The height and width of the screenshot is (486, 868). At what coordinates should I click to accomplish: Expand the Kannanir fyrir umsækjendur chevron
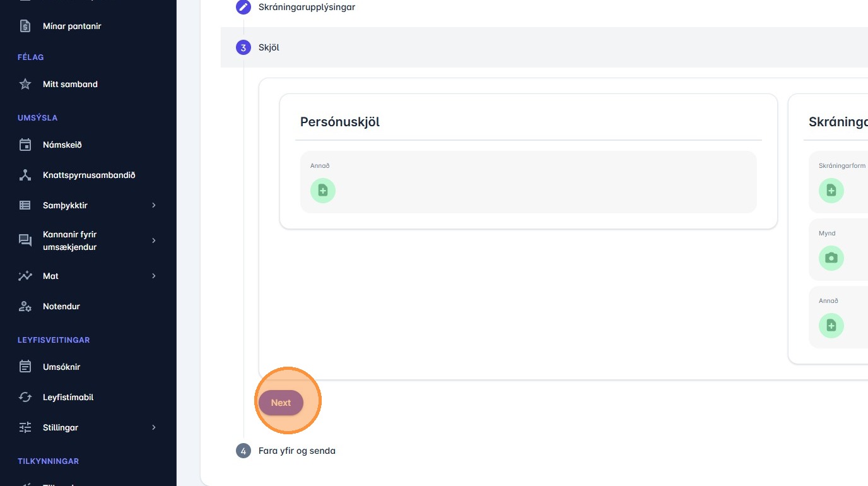coord(153,240)
